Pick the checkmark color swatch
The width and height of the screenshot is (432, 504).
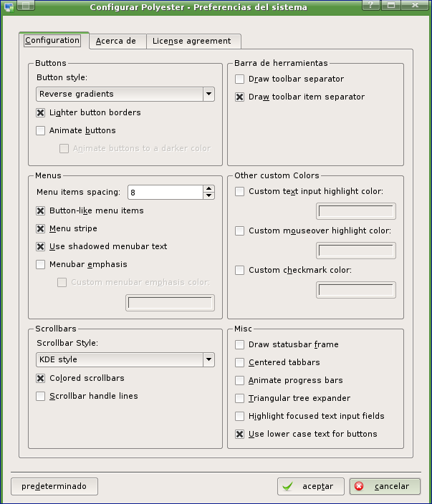[356, 290]
